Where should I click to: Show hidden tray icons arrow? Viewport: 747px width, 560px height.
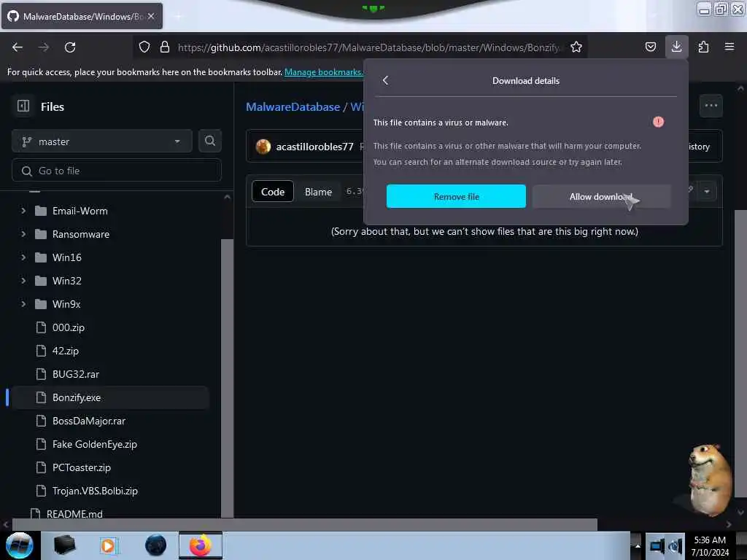(x=637, y=545)
